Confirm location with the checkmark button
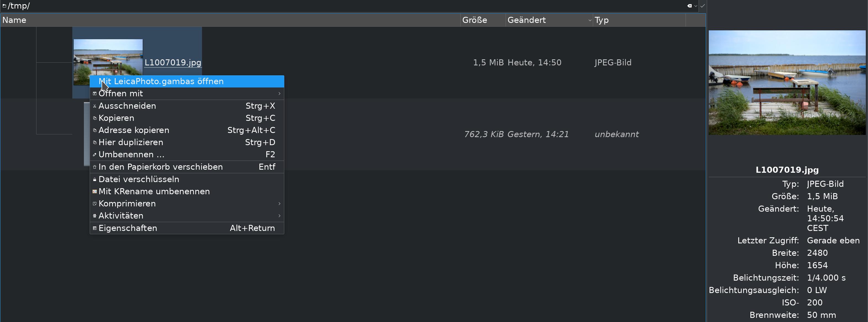 coord(703,6)
